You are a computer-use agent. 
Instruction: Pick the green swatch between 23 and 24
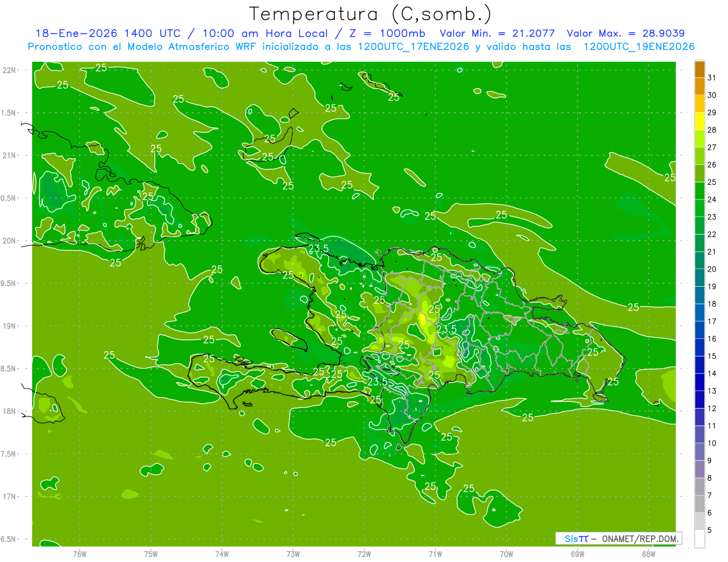point(699,208)
